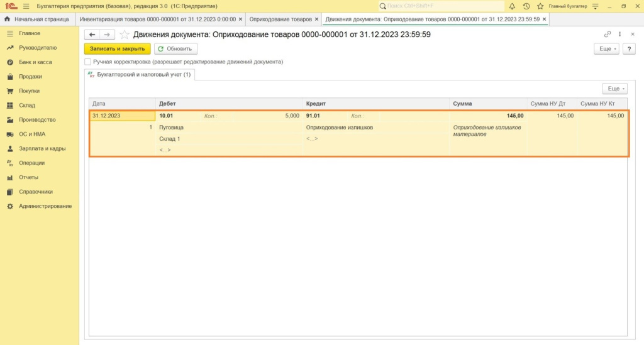The image size is (644, 345).
Task: Click the home icon of Начальная страница
Action: click(x=7, y=19)
